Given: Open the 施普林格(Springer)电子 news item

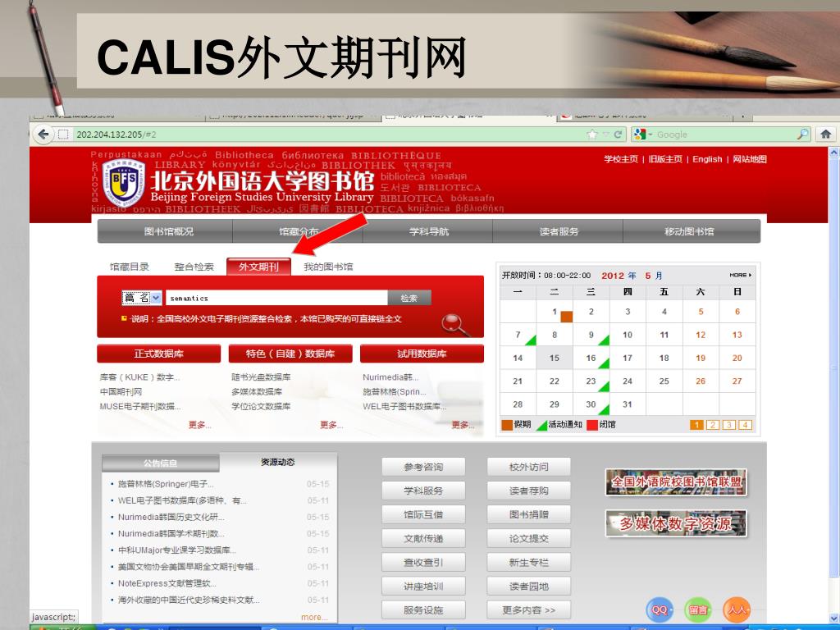Looking at the screenshot, I should tap(166, 484).
